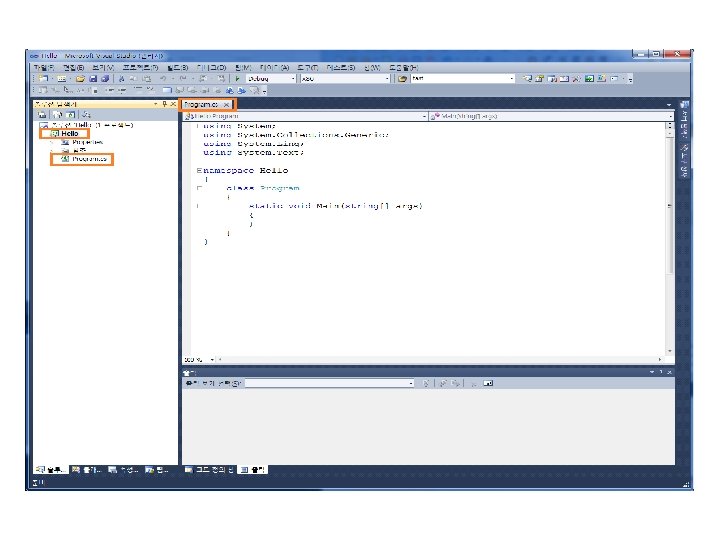Collapse the class Program code block
The width and height of the screenshot is (720, 540).
[x=199, y=188]
